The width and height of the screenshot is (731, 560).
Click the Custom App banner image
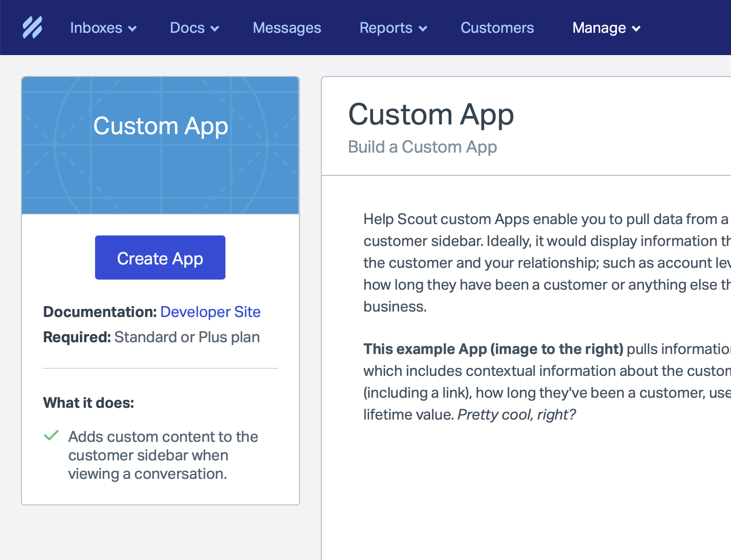click(160, 145)
